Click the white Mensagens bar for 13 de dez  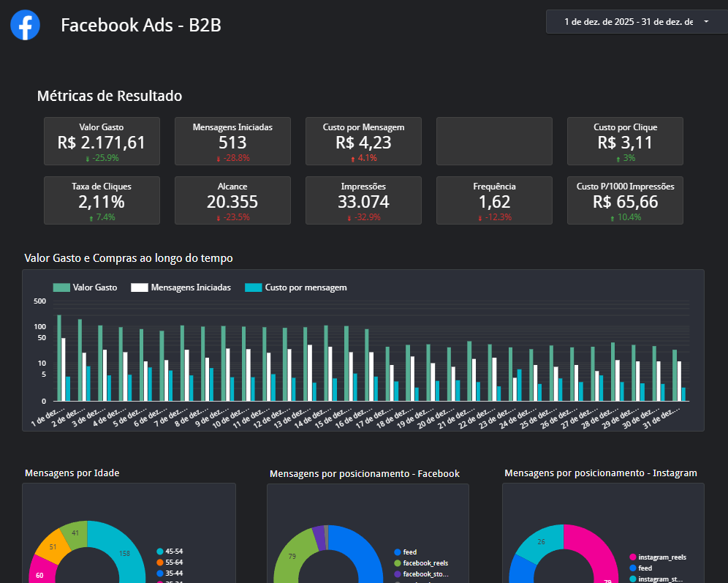[310, 372]
